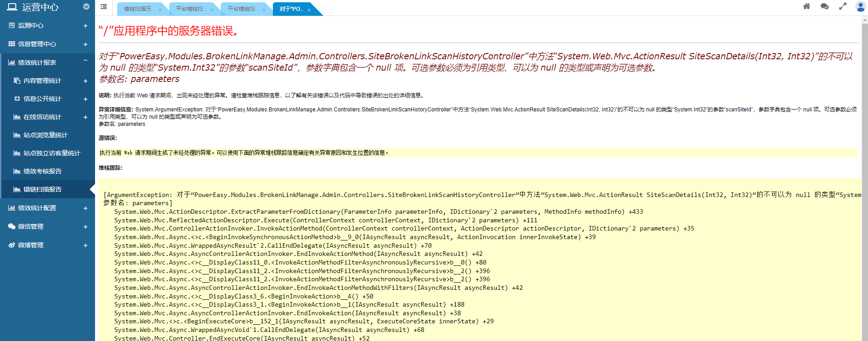Switch to the 错链扫描历.. tab
This screenshot has width=868, height=341.
click(x=138, y=9)
